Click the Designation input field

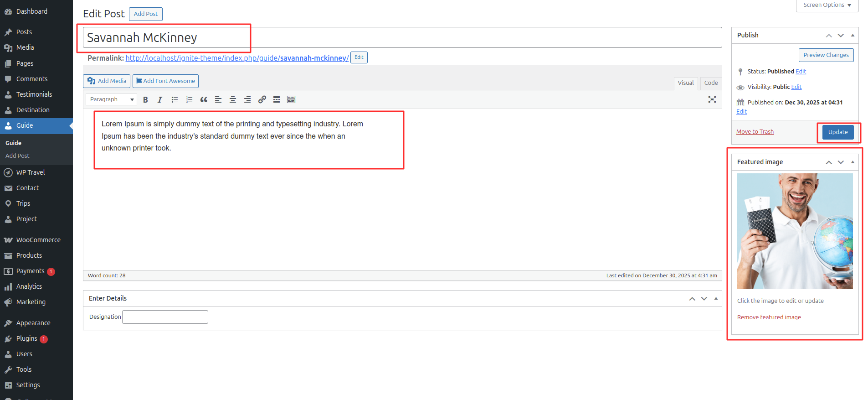165,317
